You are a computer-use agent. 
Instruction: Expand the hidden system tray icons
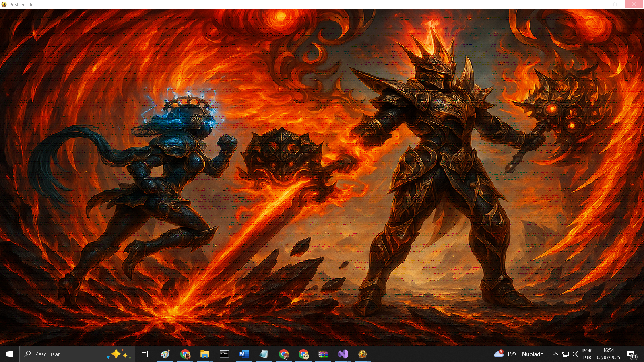tap(555, 354)
